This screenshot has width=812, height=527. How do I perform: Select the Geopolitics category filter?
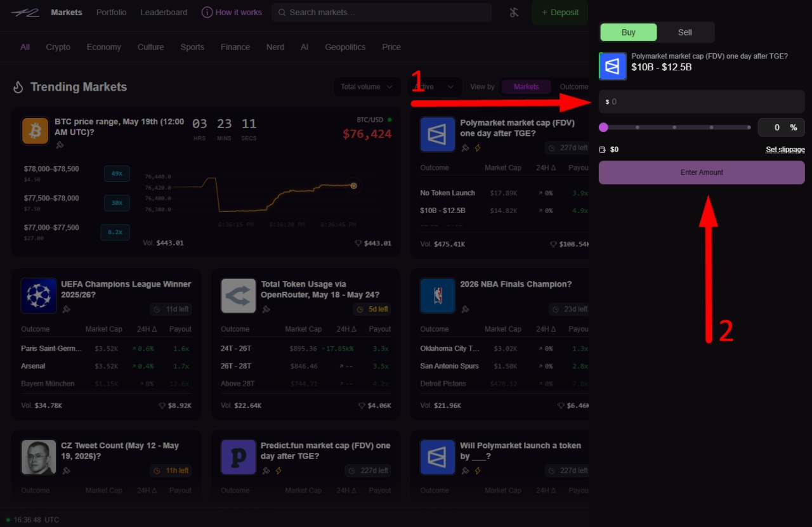point(345,47)
